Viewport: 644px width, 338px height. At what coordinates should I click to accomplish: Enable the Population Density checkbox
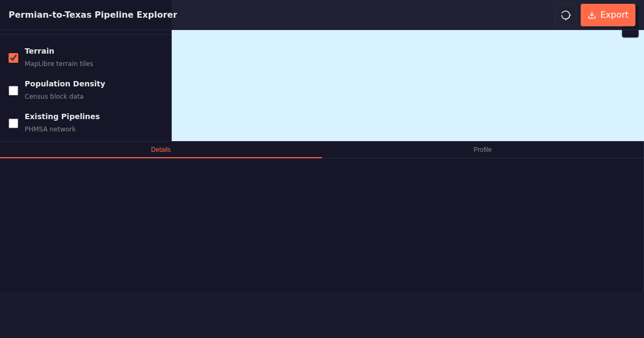13,91
